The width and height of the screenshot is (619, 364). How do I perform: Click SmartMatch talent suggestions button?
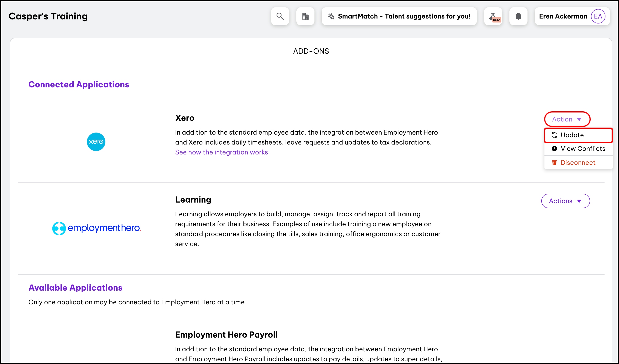click(x=404, y=16)
